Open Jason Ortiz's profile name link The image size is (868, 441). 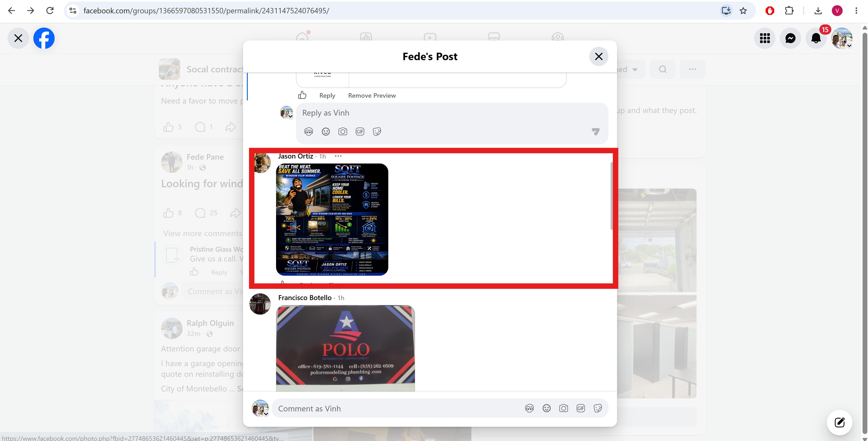point(296,156)
